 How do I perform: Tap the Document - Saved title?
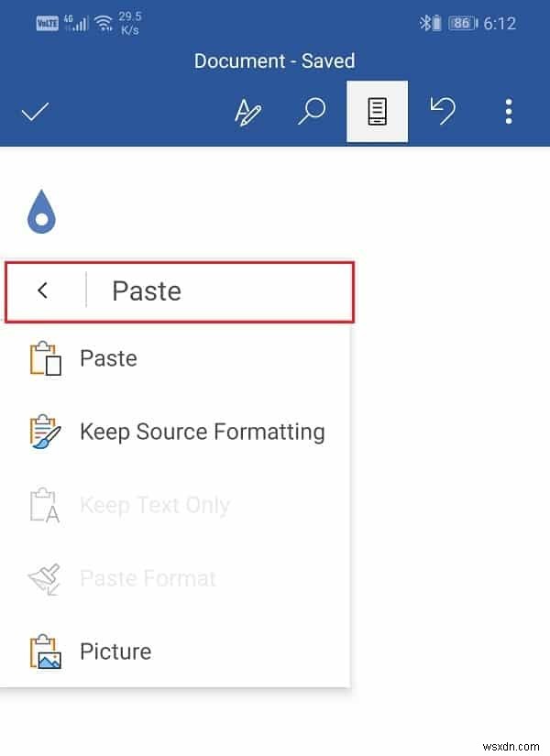274,61
